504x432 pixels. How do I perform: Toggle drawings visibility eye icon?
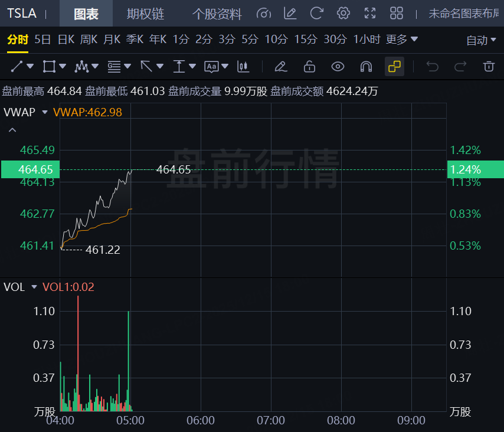tap(338, 67)
